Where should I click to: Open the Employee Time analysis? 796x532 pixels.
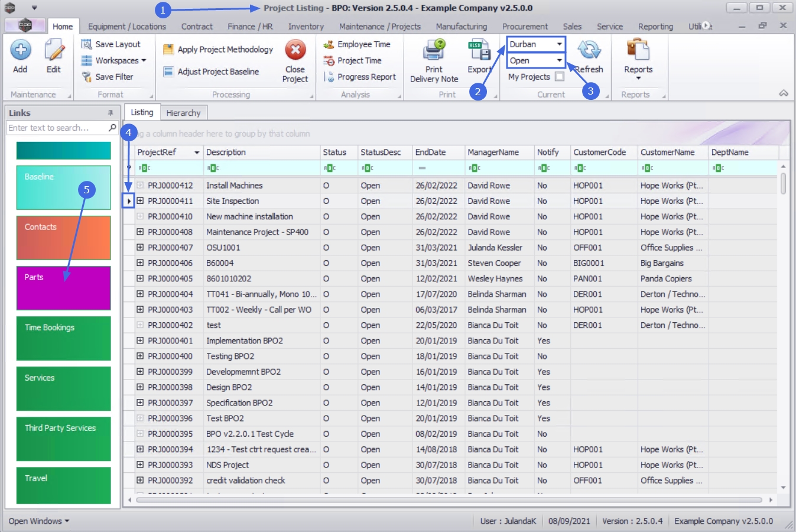click(357, 44)
